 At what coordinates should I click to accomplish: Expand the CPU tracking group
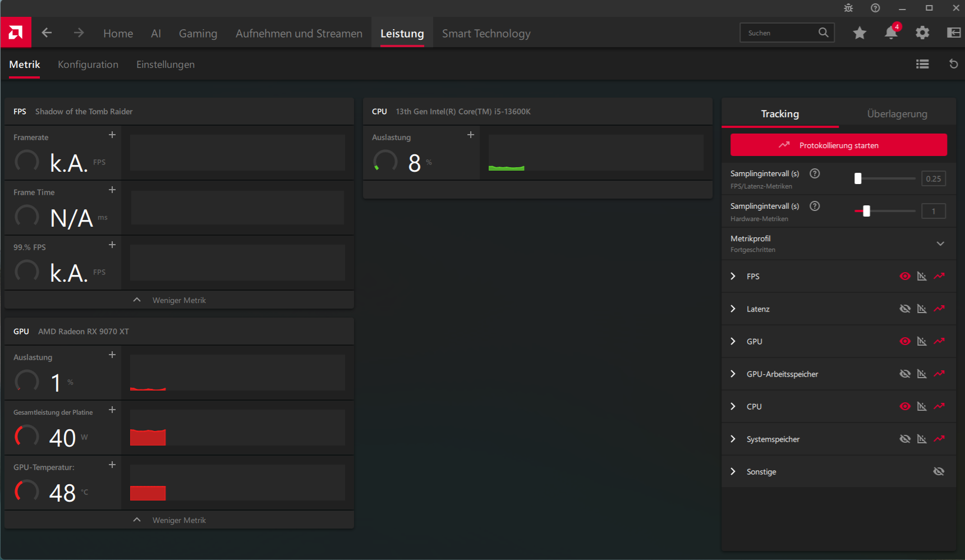click(x=733, y=406)
